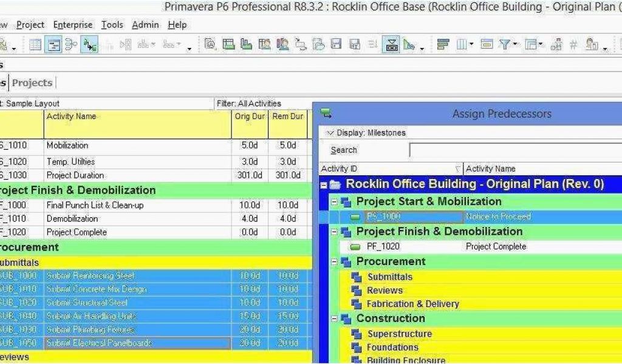The height and width of the screenshot is (364, 622).
Task: Select the Submit Electrical Panelboards activity
Action: click(155, 343)
